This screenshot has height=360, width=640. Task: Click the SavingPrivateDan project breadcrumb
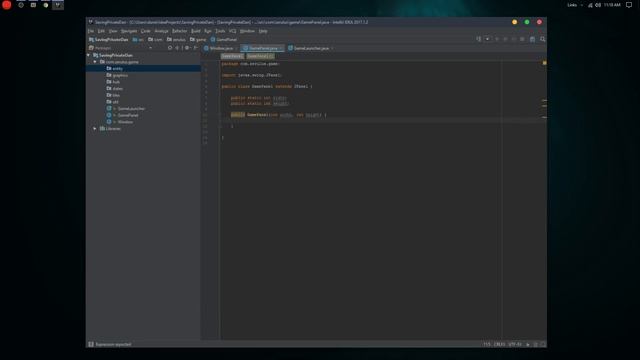coord(109,40)
